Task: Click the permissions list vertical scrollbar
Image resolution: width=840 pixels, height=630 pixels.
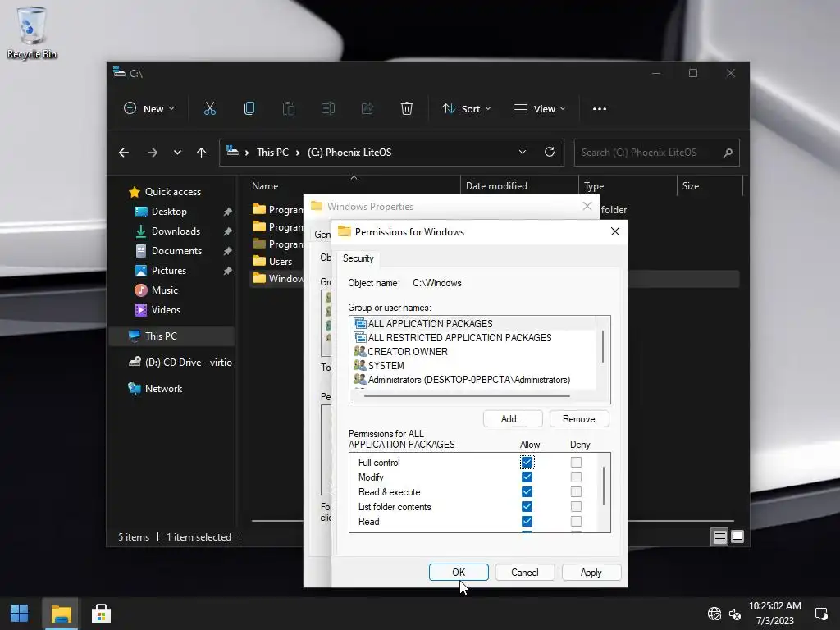Action: pos(604,486)
